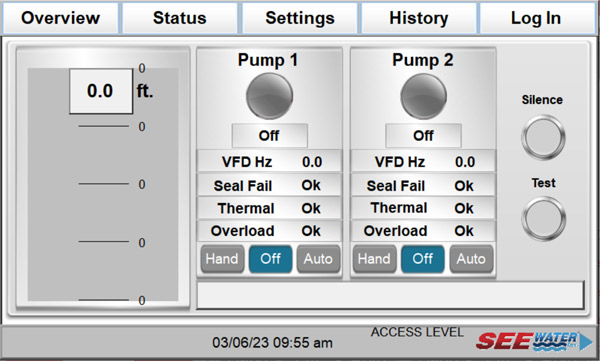
Task: Click the Pump 1 status indicator light
Action: 269,96
